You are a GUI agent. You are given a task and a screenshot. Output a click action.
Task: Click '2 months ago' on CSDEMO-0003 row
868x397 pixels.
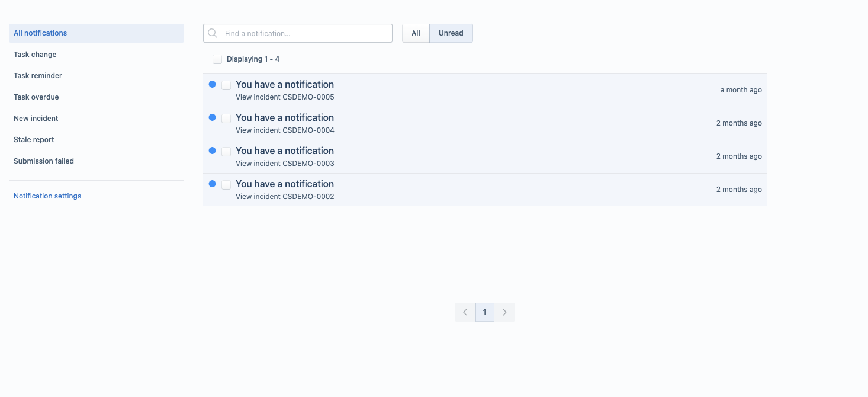coord(739,156)
